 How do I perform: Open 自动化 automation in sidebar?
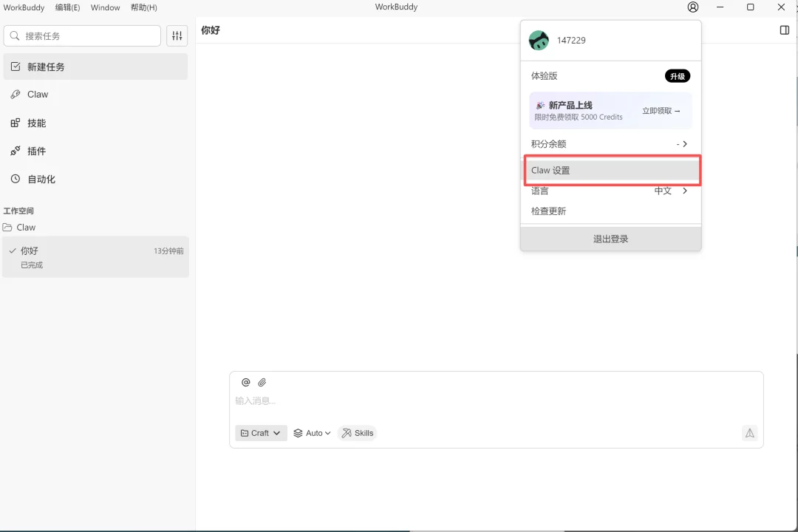pyautogui.click(x=41, y=179)
